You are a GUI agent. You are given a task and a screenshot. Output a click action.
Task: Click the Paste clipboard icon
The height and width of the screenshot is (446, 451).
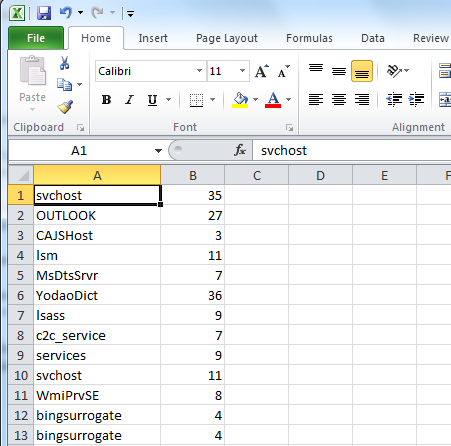32,71
